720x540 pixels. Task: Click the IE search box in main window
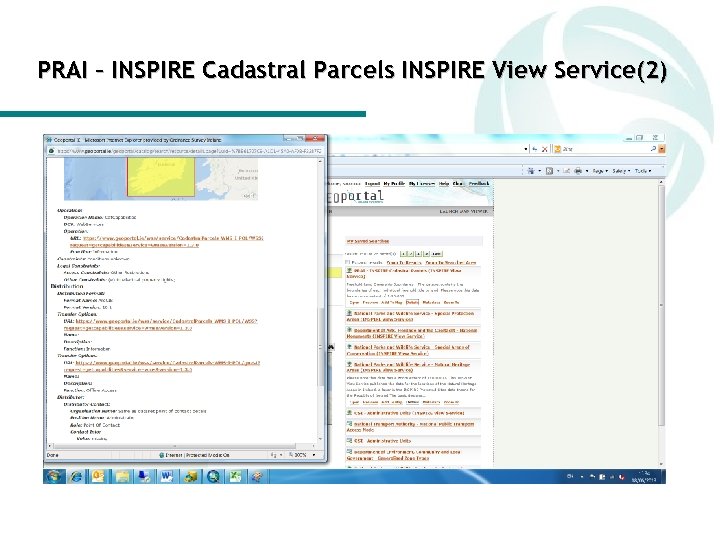[604, 149]
